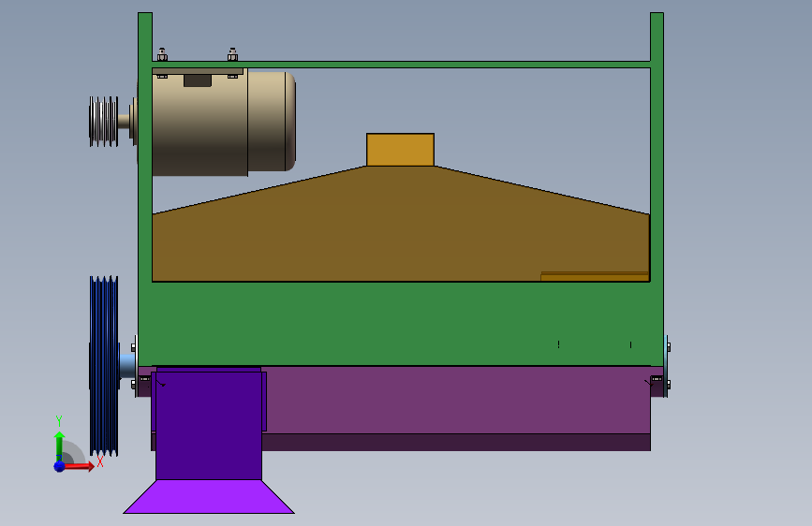Select the large blue grooved pulley
The width and height of the screenshot is (812, 526).
coord(104,366)
